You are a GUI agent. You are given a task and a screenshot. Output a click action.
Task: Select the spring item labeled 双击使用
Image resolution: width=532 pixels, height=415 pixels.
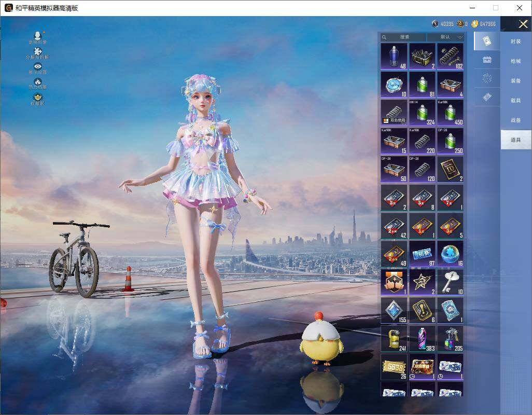coord(394,113)
